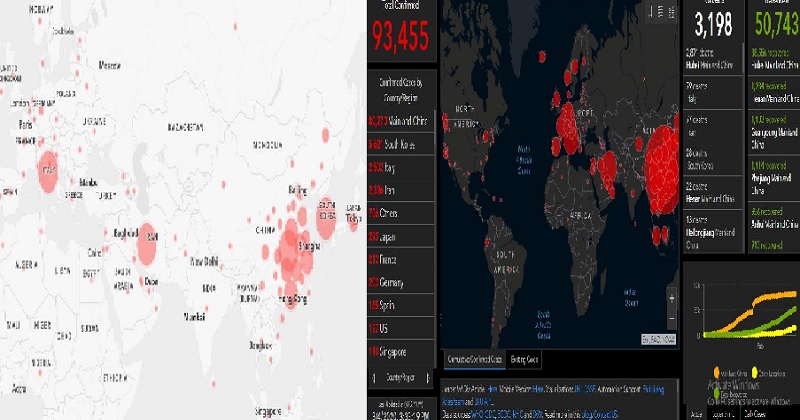Image resolution: width=800 pixels, height=420 pixels.
Task: Select Zhejiang Mainland China recovered row
Action: pyautogui.click(x=774, y=178)
